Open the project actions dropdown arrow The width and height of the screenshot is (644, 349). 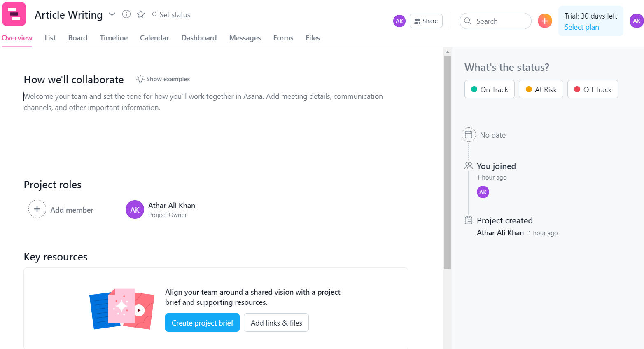pos(112,14)
